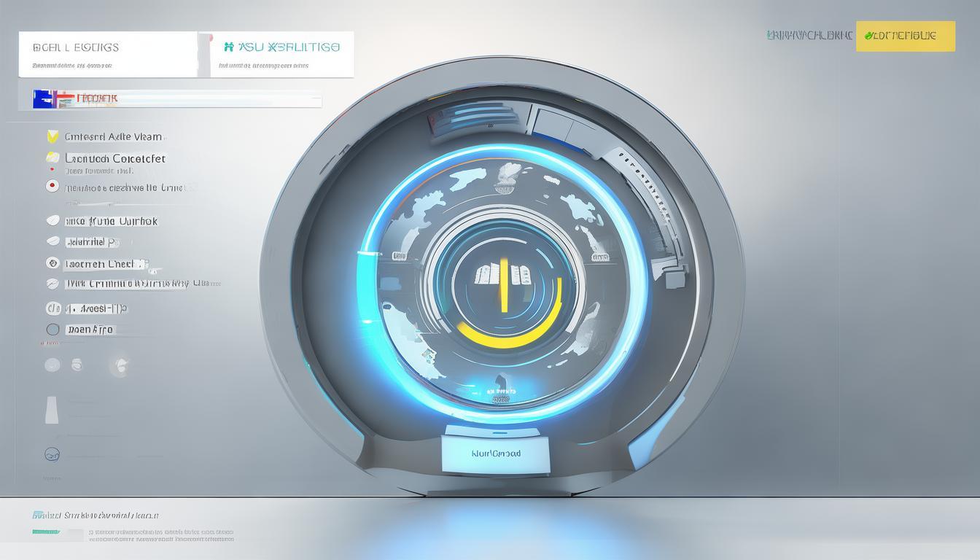Click the yellow shield icon beside first list item
The width and height of the screenshot is (980, 560).
click(x=52, y=136)
